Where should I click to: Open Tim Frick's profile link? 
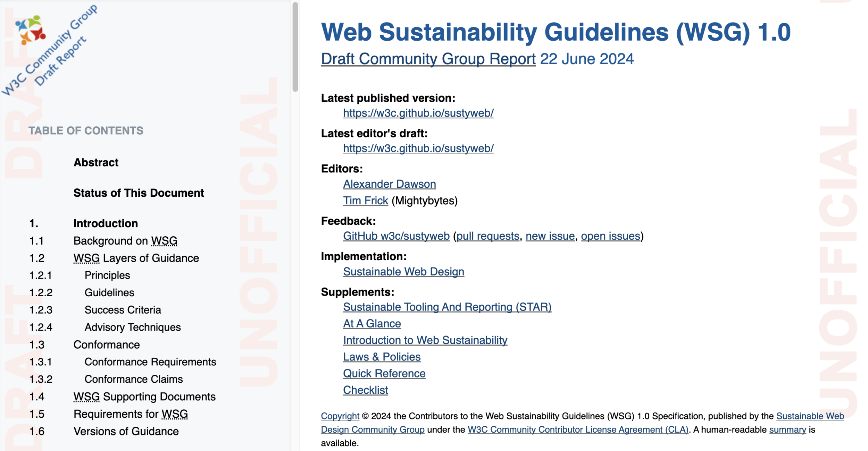point(365,201)
